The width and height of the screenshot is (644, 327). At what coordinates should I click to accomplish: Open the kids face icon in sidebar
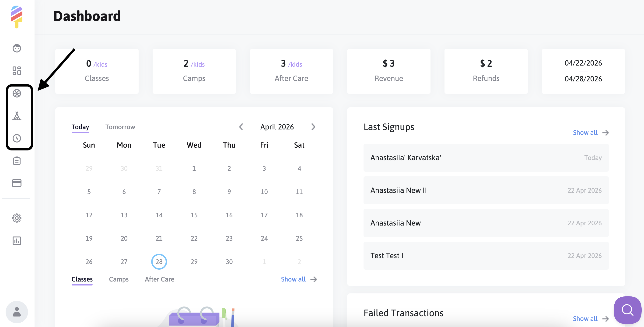(17, 48)
